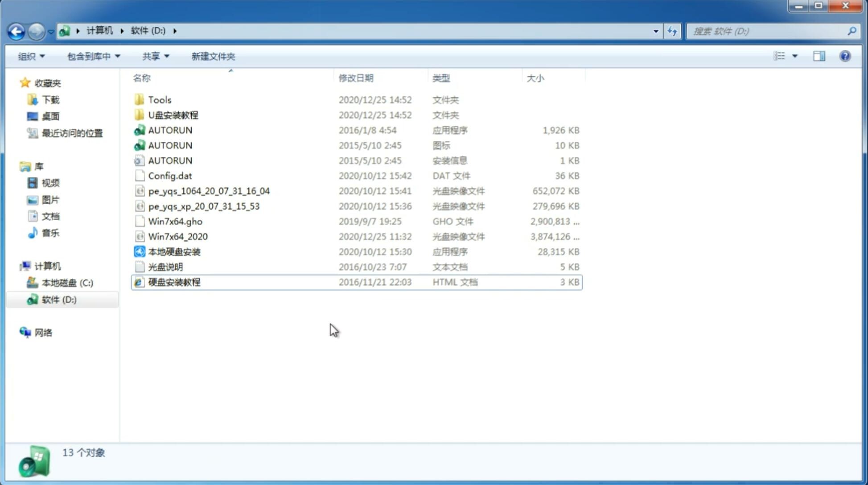Viewport: 868px width, 485px height.
Task: Open the Tools folder
Action: click(159, 99)
